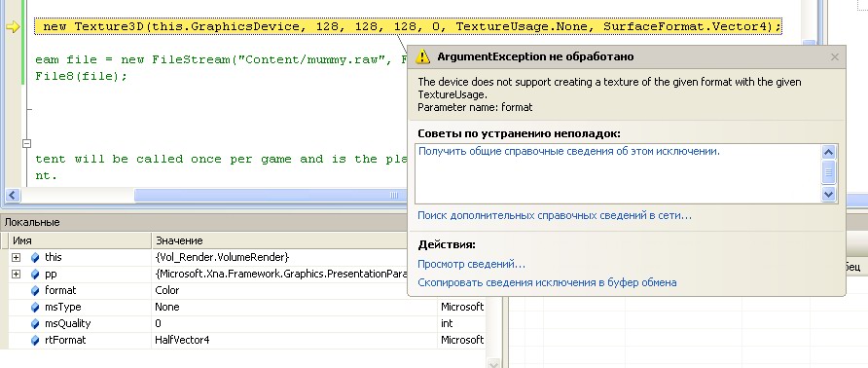Screen dimensions: 868x368
Task: Expand the 'pp' variable node
Action: (16, 274)
